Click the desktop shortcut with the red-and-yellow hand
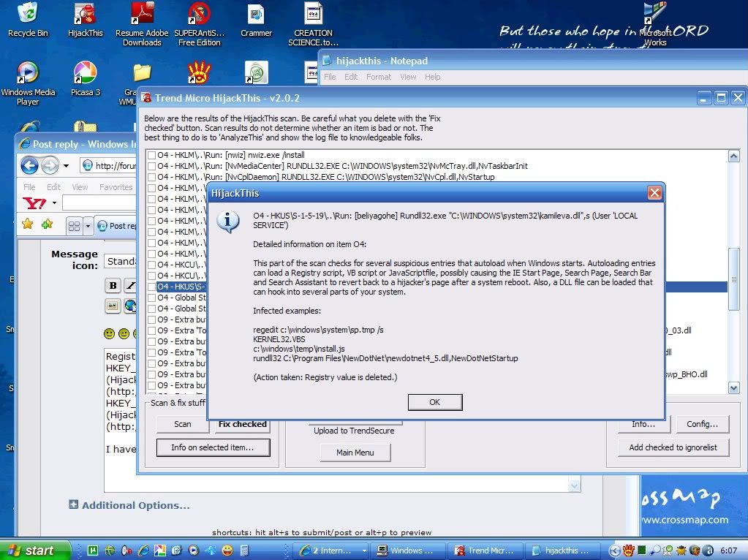This screenshot has height=560, width=748. 199,72
